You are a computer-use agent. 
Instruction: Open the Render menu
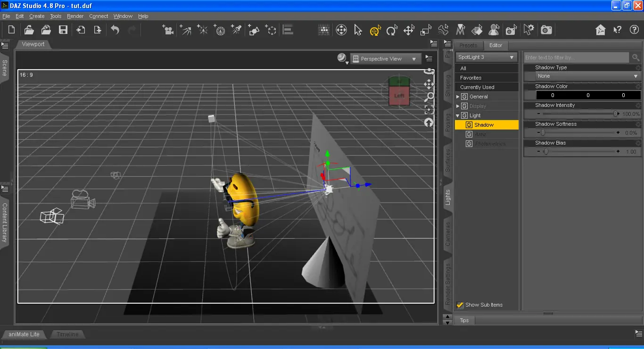pos(75,16)
